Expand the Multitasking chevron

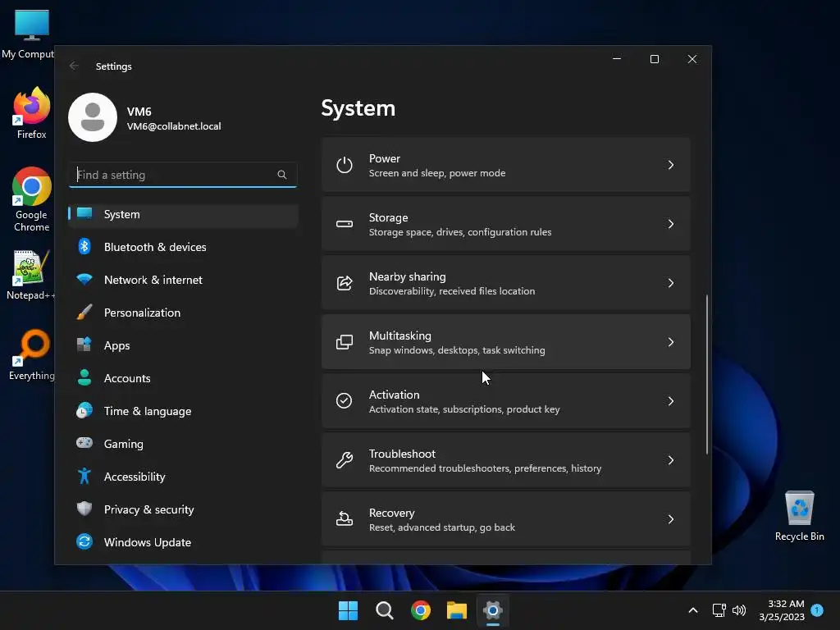[671, 342]
